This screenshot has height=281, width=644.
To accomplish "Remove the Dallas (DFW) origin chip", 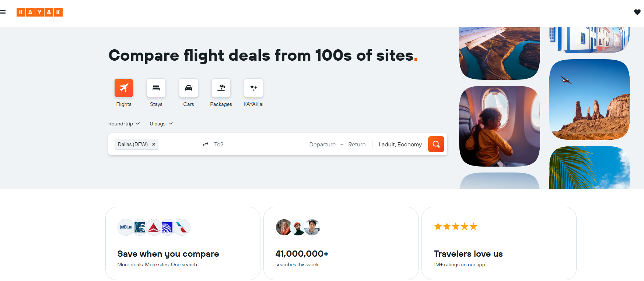I will [154, 144].
